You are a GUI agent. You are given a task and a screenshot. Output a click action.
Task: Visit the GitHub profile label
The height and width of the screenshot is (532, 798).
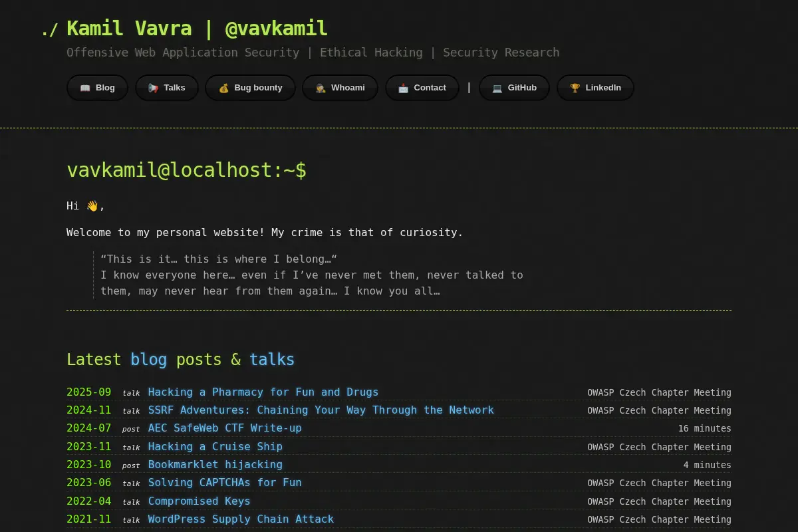[x=522, y=88]
